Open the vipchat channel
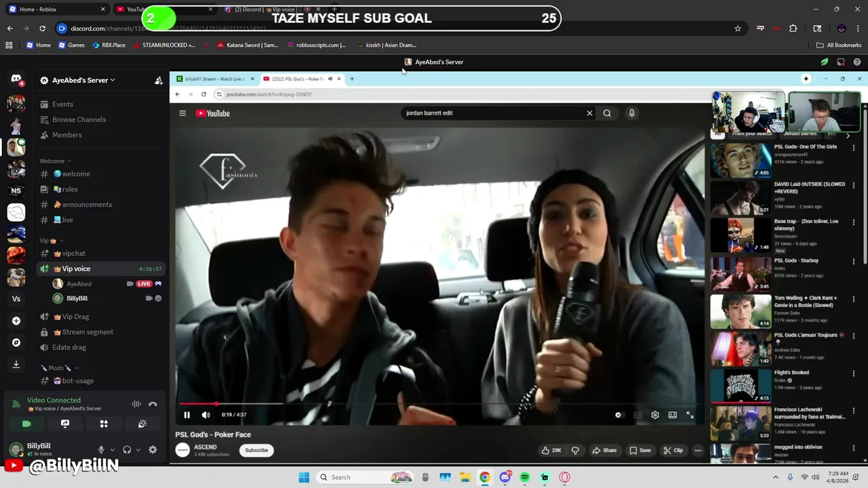 pyautogui.click(x=102, y=253)
